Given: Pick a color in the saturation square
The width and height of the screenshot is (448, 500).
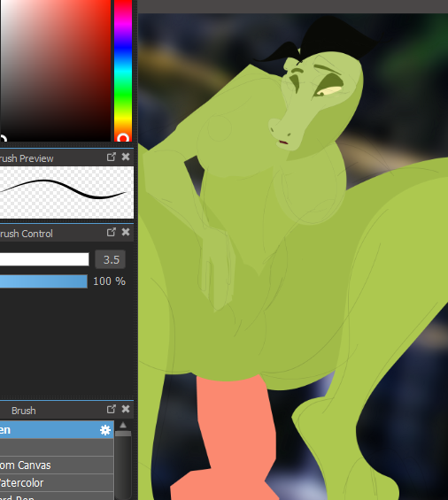Looking at the screenshot, I should [x=55, y=70].
